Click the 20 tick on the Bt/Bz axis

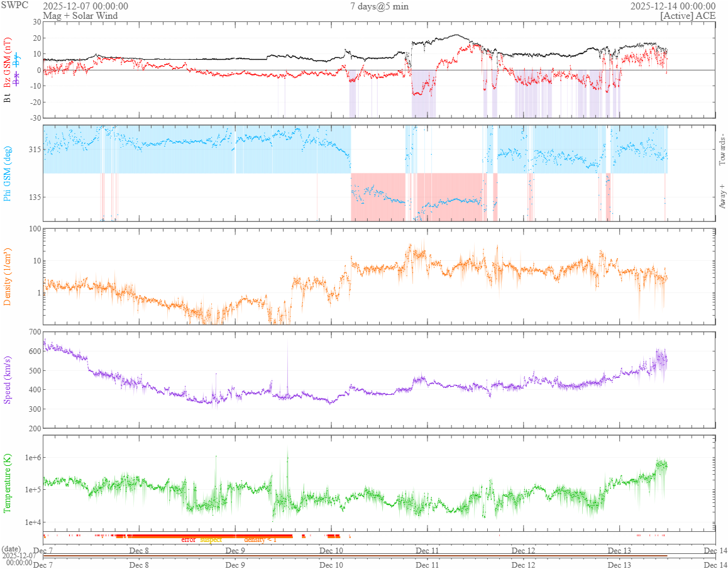(36, 38)
